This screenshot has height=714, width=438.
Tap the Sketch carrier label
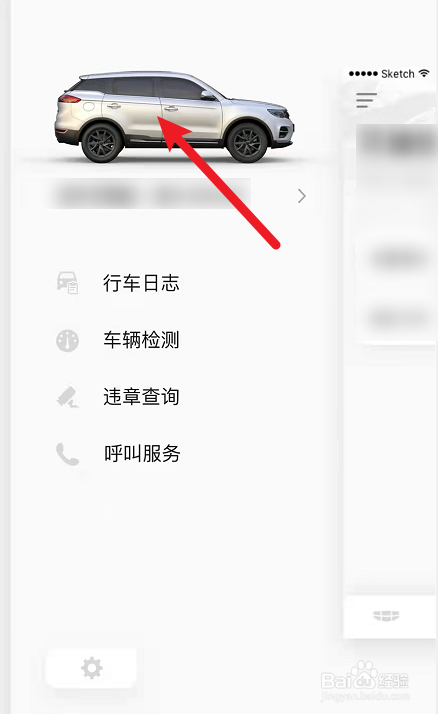[x=397, y=74]
